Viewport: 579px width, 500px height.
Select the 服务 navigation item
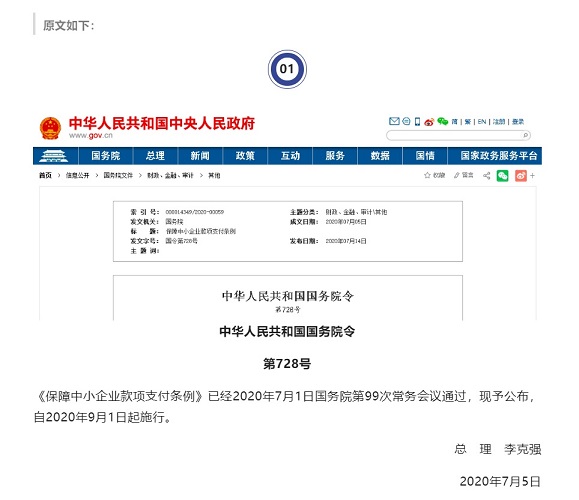[335, 155]
